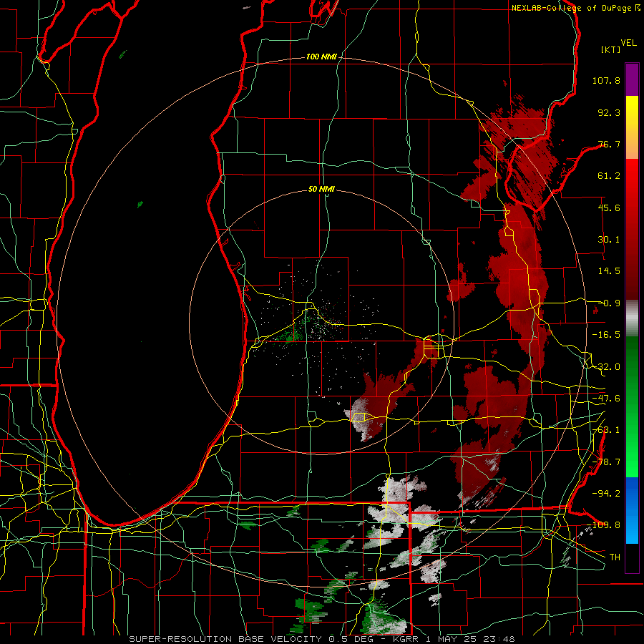
Task: Click the purple band on the velocity color bar
Action: (x=632, y=79)
